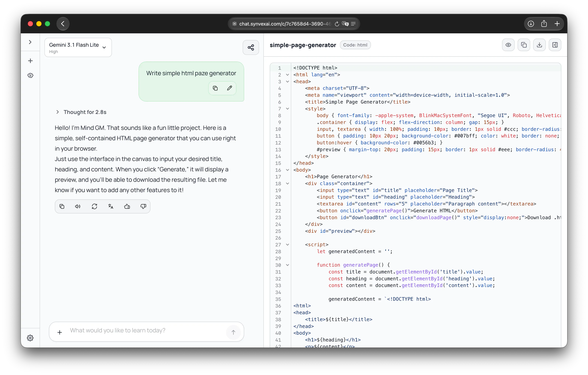
Task: Click the button:hover rule on line 12
Action: click(379, 143)
